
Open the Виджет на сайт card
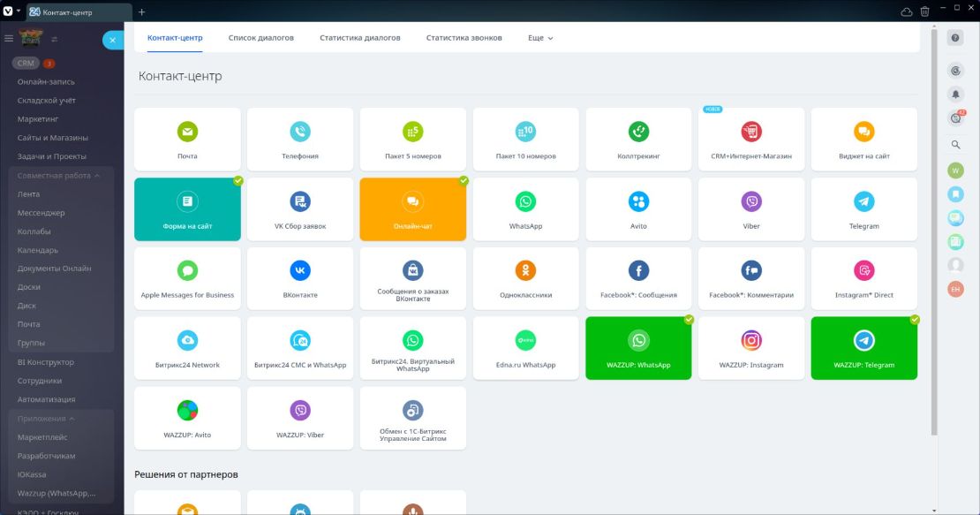(x=864, y=139)
